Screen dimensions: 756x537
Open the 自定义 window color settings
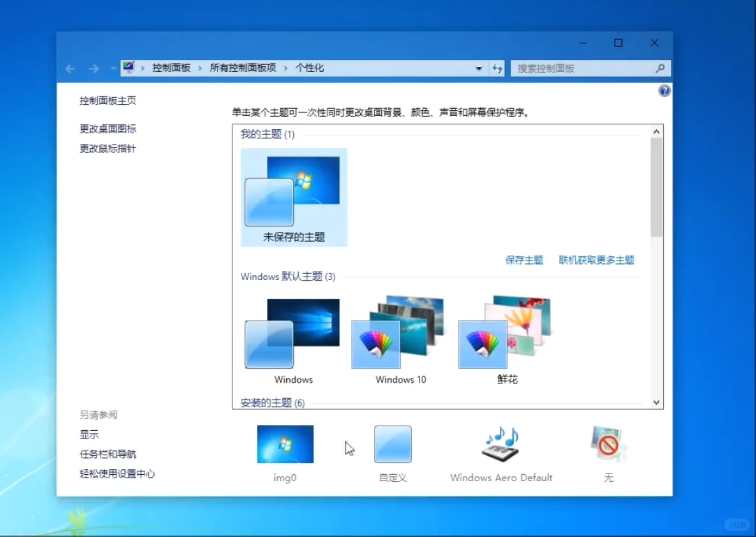pyautogui.click(x=392, y=444)
